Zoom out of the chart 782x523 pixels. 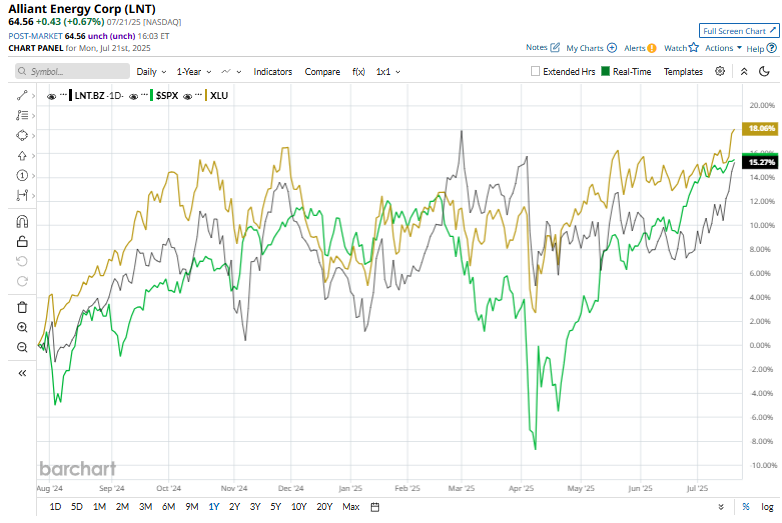(x=22, y=347)
